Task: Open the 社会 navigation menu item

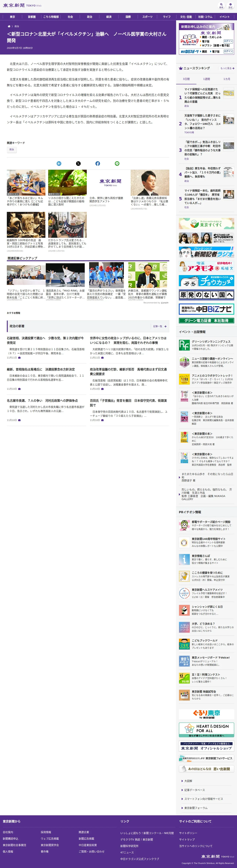Action: coord(70,16)
